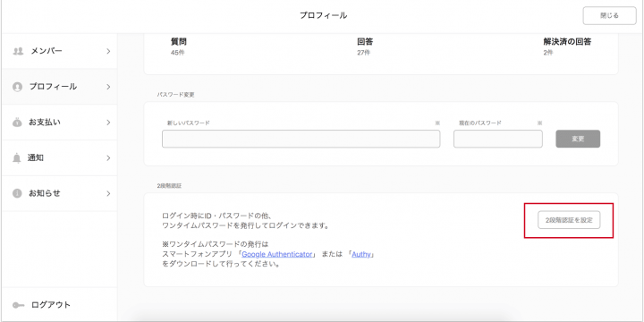The width and height of the screenshot is (644, 322).
Task: Open the 通知 menu item
Action: (x=60, y=158)
